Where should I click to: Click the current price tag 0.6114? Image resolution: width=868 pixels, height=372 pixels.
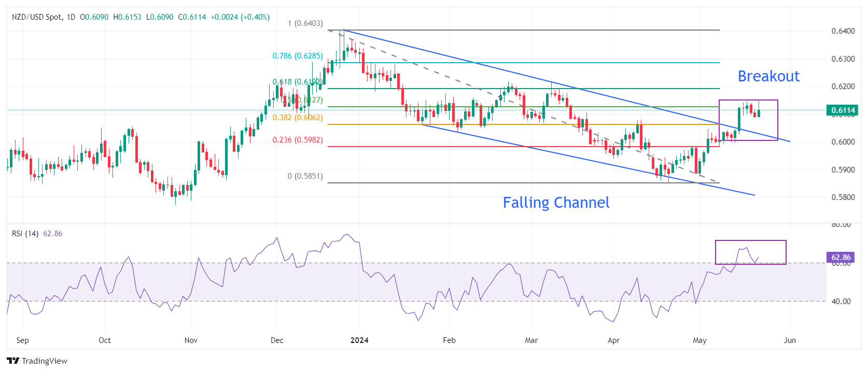pyautogui.click(x=843, y=110)
